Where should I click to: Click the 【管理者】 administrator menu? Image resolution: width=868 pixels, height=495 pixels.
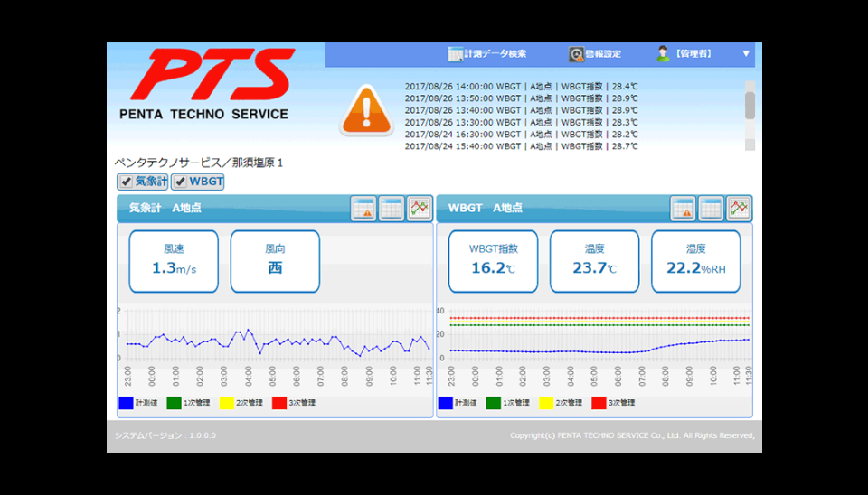(684, 54)
